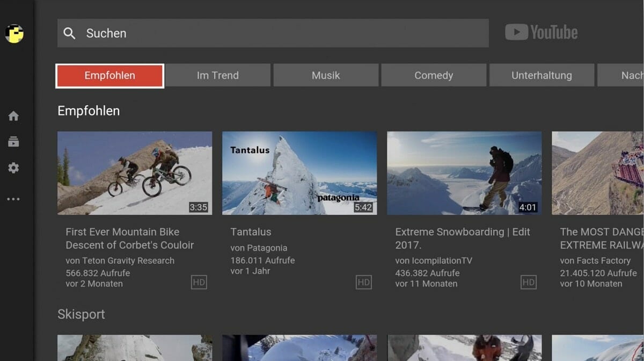
Task: Click 'vor 10 Monaten' upload date
Action: tap(591, 284)
